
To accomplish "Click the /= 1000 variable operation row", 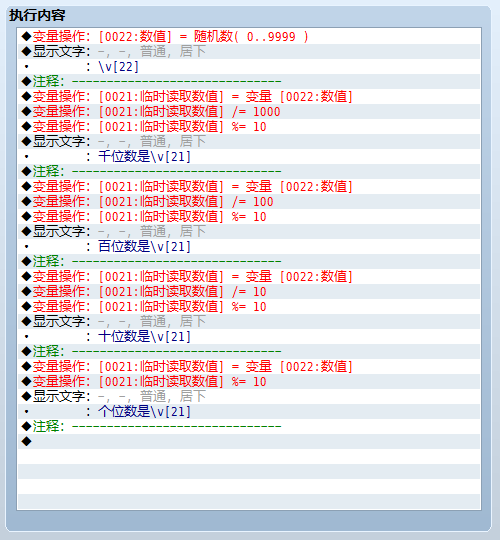I will (x=249, y=112).
